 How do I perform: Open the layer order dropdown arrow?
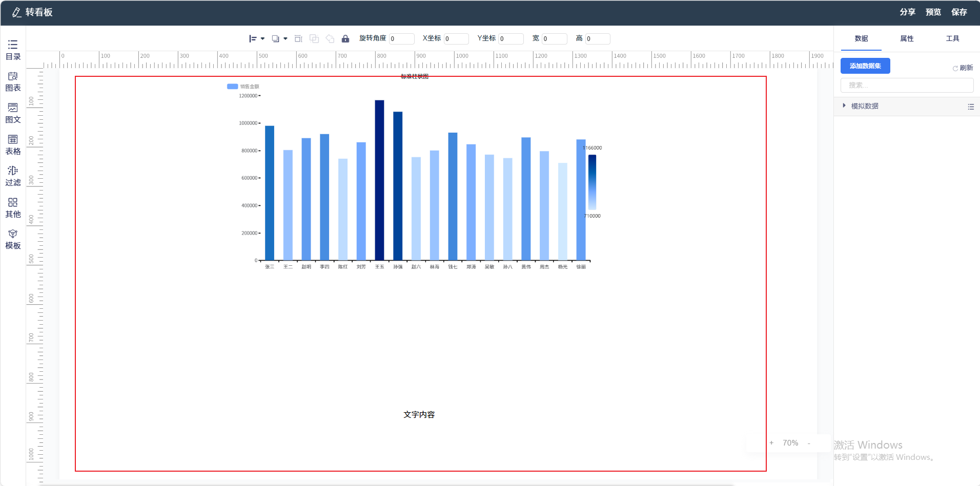285,39
